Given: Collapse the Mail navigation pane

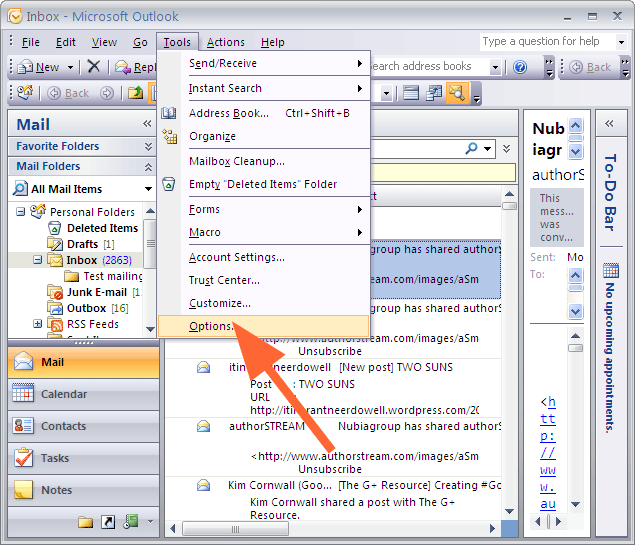Looking at the screenshot, I should (147, 123).
